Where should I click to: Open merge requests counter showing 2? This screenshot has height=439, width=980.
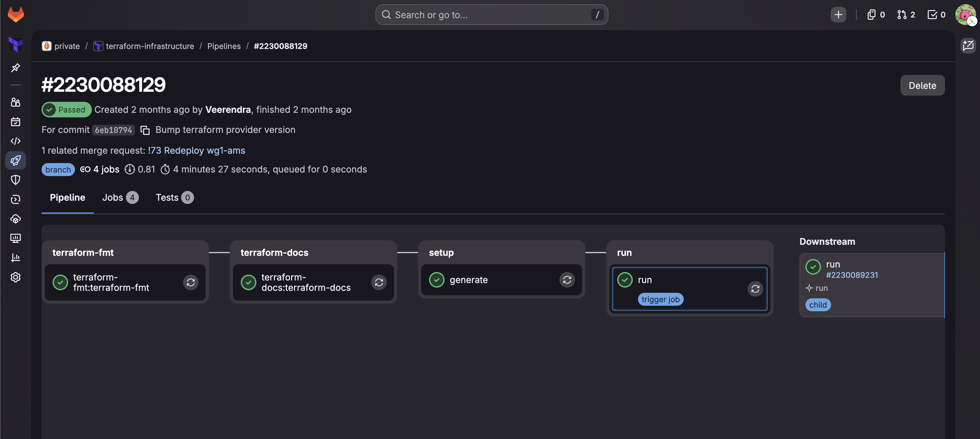click(x=906, y=15)
